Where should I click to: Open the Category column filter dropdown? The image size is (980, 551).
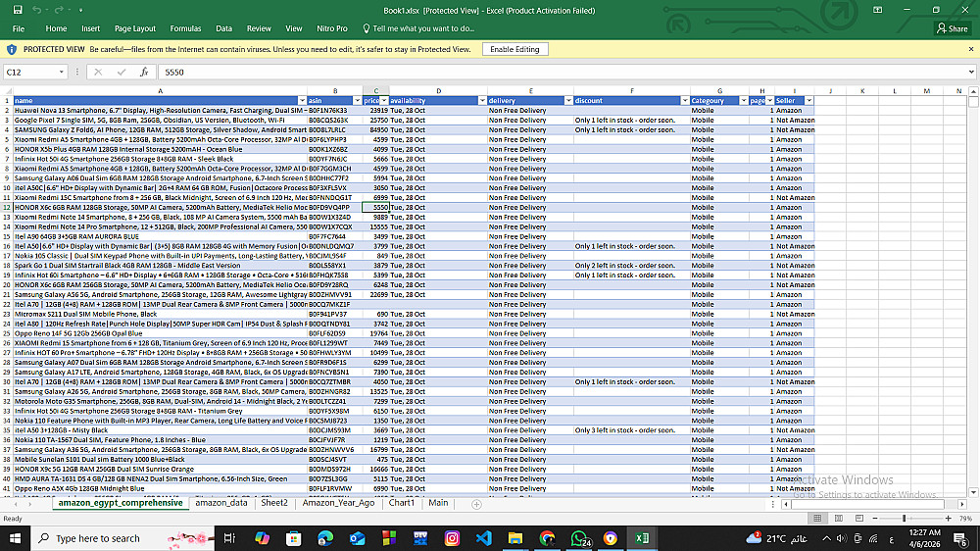tap(746, 101)
